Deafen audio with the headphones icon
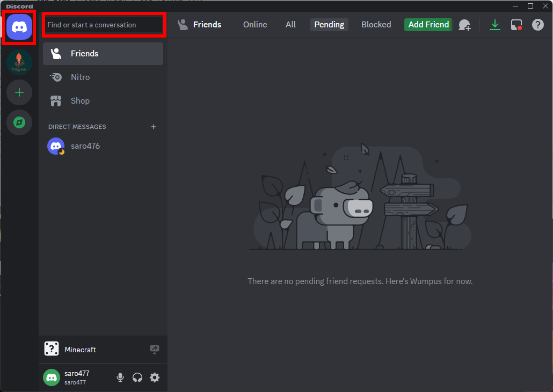The height and width of the screenshot is (392, 553). coord(137,378)
